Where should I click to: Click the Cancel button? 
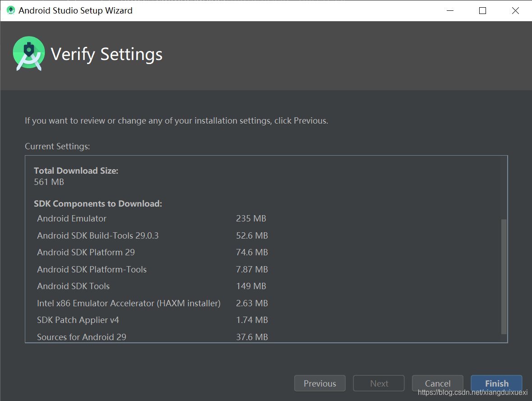coord(437,383)
